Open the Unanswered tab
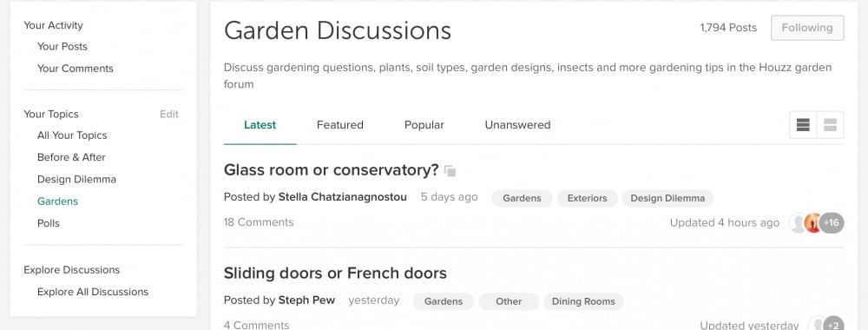The height and width of the screenshot is (330, 868). 517,125
